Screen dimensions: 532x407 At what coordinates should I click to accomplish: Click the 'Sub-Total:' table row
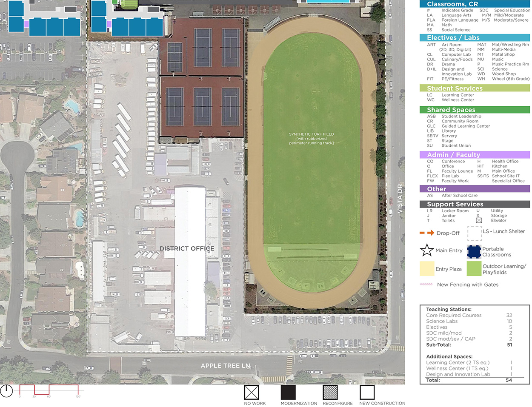coord(469,345)
